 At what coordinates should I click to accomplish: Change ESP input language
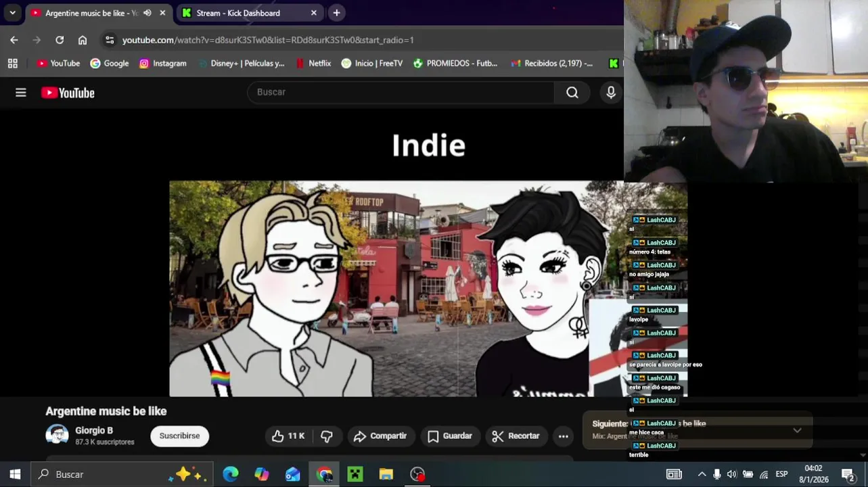point(781,474)
